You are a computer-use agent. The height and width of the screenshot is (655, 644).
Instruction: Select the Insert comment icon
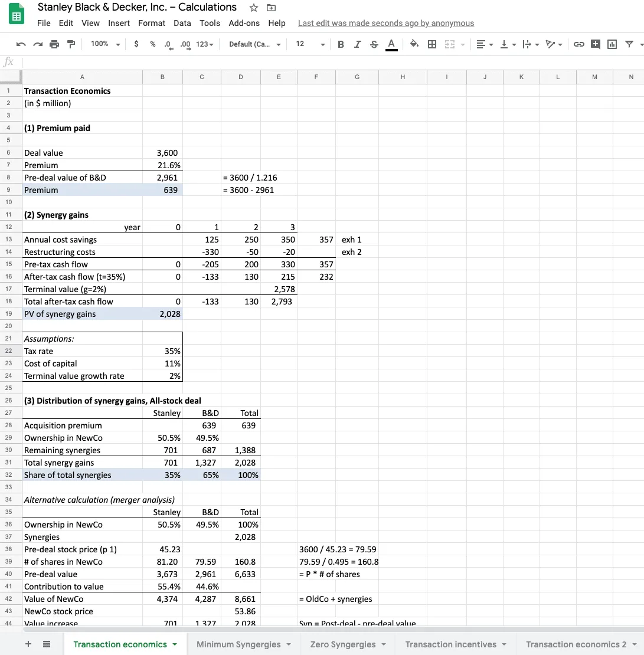(596, 44)
